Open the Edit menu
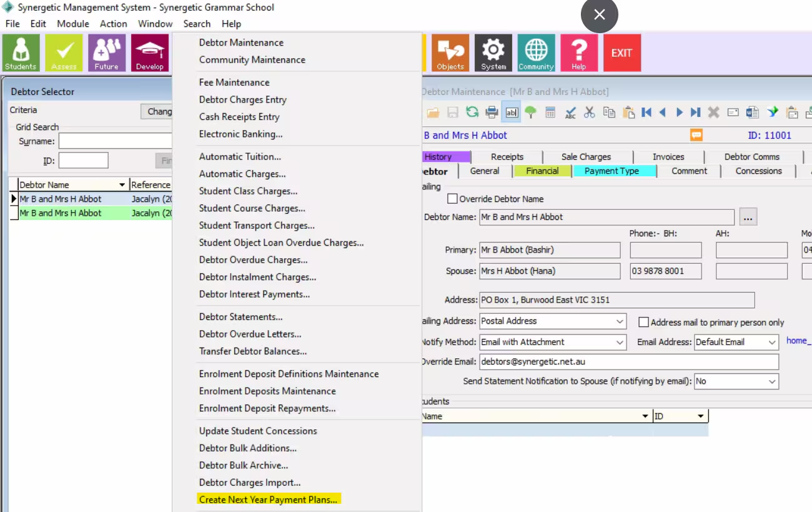 point(39,24)
